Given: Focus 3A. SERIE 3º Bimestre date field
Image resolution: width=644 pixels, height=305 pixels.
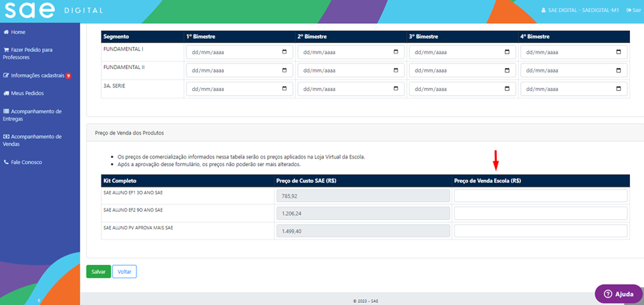Looking at the screenshot, I should pyautogui.click(x=462, y=88).
